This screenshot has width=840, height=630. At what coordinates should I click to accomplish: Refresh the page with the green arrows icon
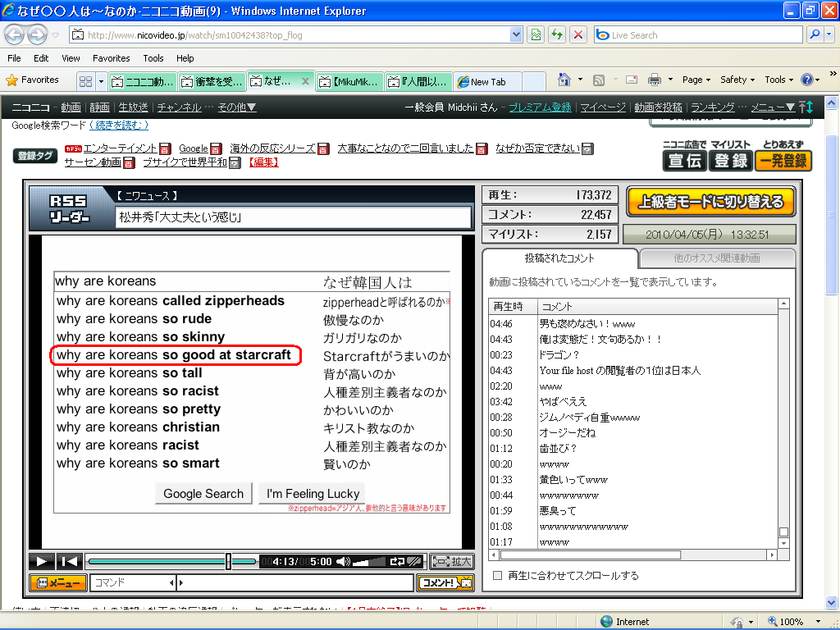pos(557,35)
